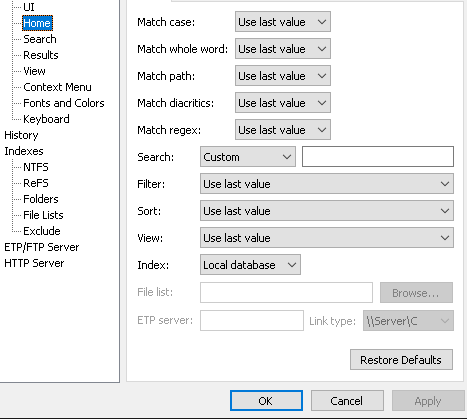This screenshot has height=419, width=467.
Task: Select Indexes in the options tree
Action: click(24, 151)
